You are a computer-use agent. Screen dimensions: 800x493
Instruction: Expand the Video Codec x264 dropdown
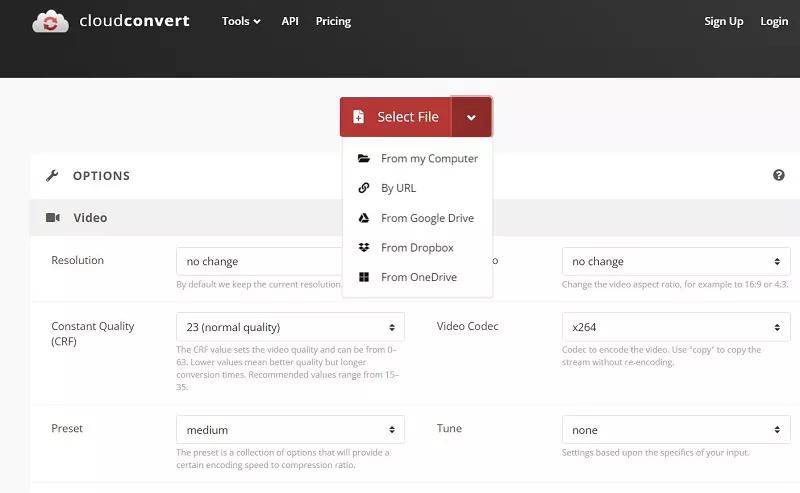676,327
